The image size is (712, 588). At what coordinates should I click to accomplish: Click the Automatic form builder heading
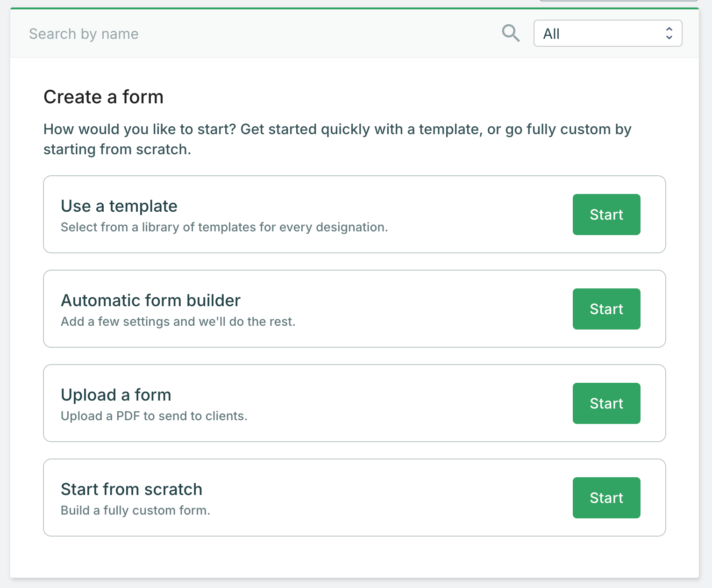tap(151, 301)
